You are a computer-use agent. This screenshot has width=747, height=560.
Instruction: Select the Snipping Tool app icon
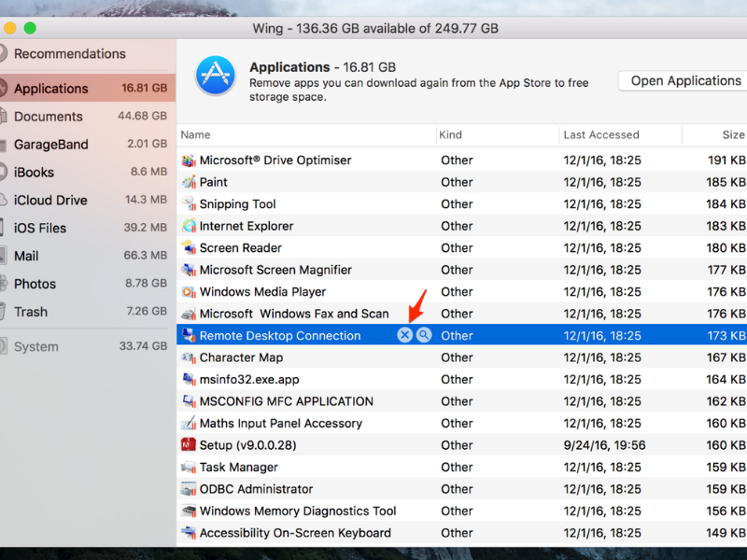pos(189,204)
